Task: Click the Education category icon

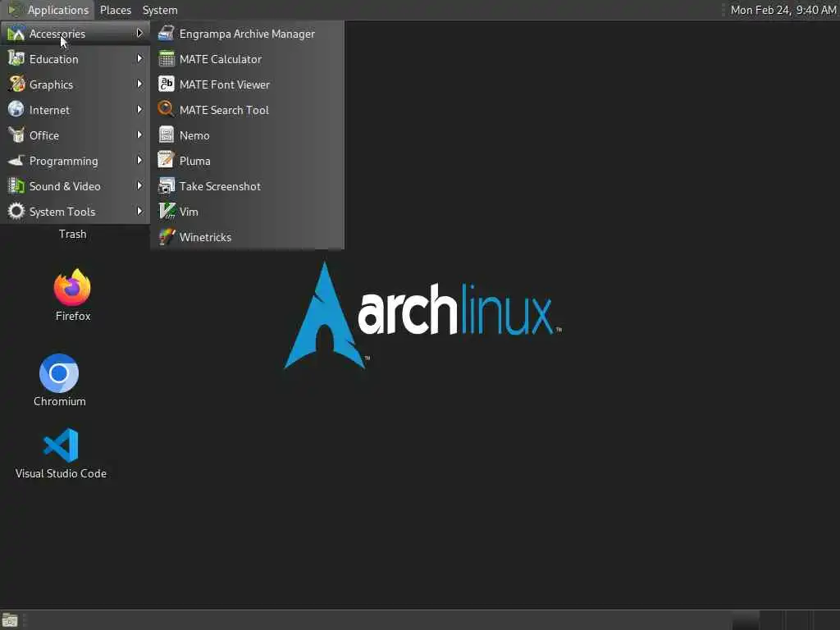Action: (16, 58)
